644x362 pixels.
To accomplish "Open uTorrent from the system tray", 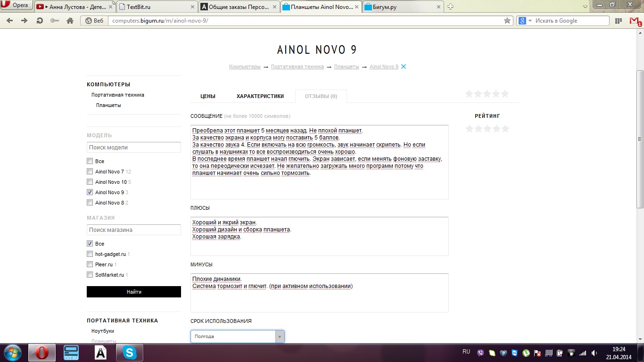I will [x=526, y=353].
